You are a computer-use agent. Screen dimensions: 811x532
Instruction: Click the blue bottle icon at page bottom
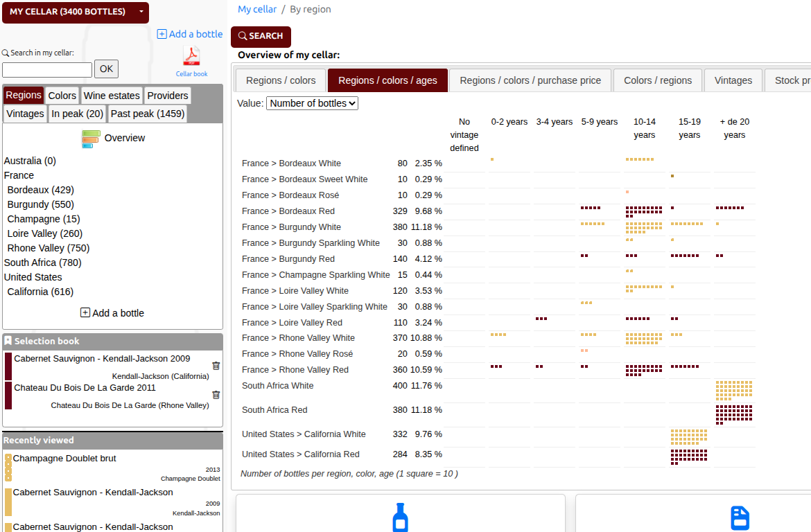[x=400, y=517]
